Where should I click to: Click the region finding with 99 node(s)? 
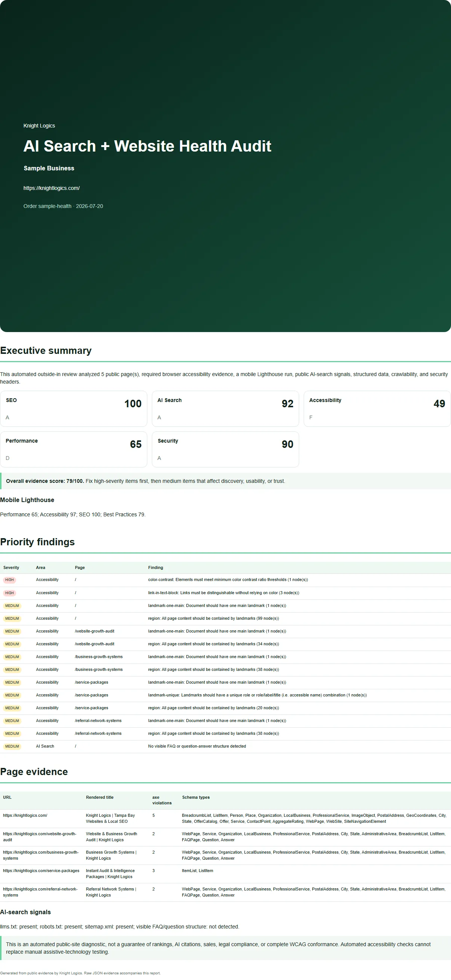pyautogui.click(x=213, y=619)
